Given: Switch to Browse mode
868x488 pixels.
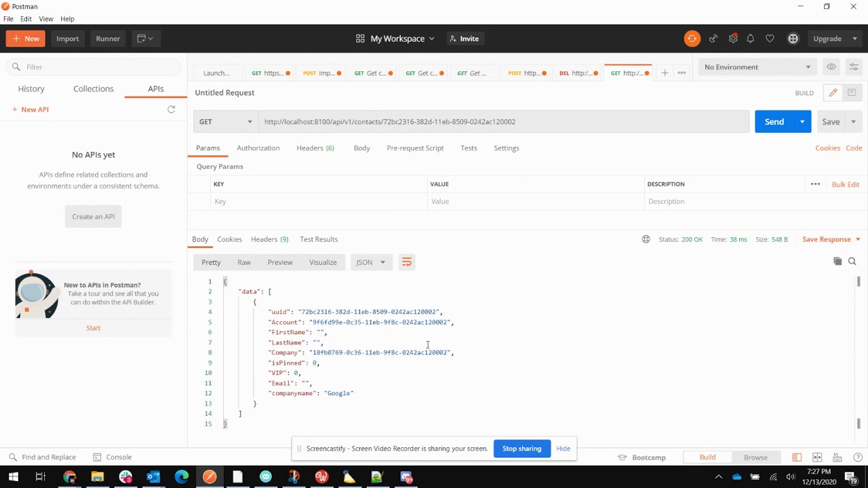Looking at the screenshot, I should point(755,457).
